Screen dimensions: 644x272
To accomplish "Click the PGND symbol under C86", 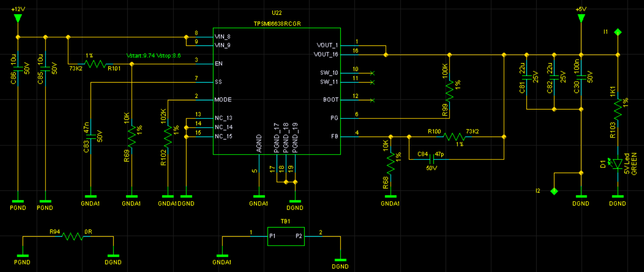I will [x=18, y=201].
